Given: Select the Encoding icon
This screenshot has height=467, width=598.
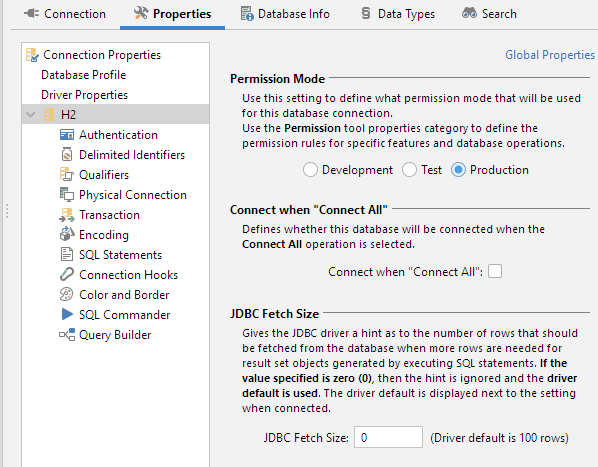Looking at the screenshot, I should coord(67,235).
